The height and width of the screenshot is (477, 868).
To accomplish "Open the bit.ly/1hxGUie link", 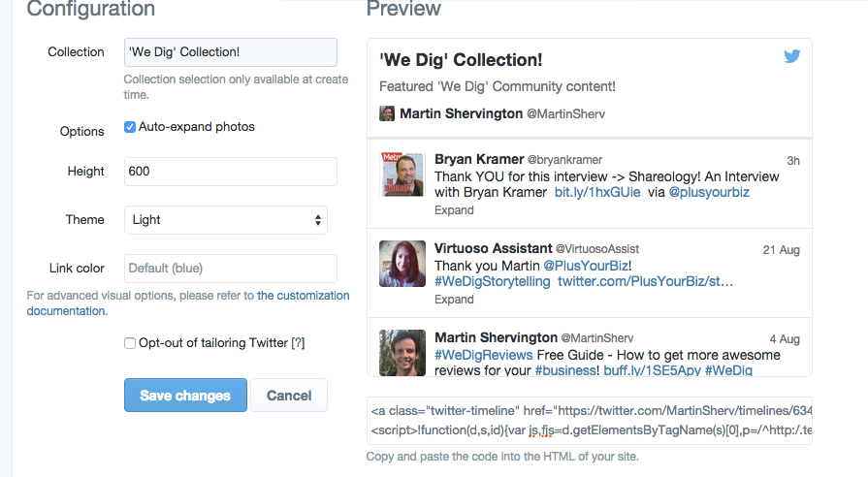I will [597, 192].
